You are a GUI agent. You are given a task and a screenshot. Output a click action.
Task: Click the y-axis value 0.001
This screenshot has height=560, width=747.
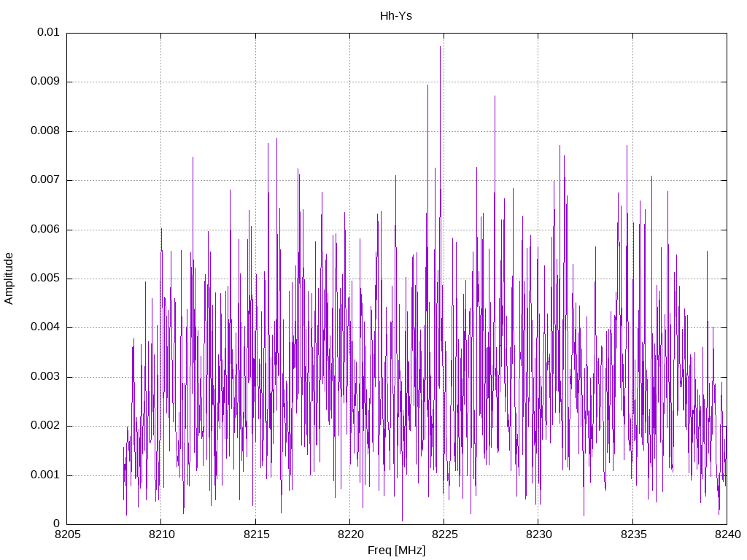[x=45, y=475]
